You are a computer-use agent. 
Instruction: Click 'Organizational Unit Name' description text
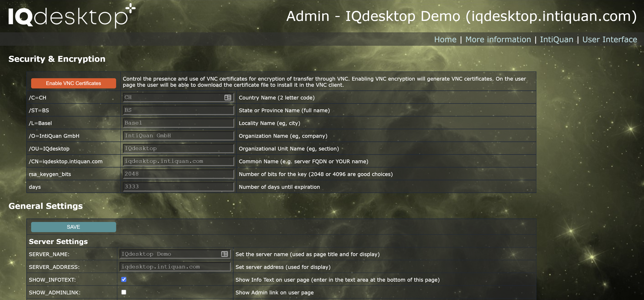click(x=289, y=149)
